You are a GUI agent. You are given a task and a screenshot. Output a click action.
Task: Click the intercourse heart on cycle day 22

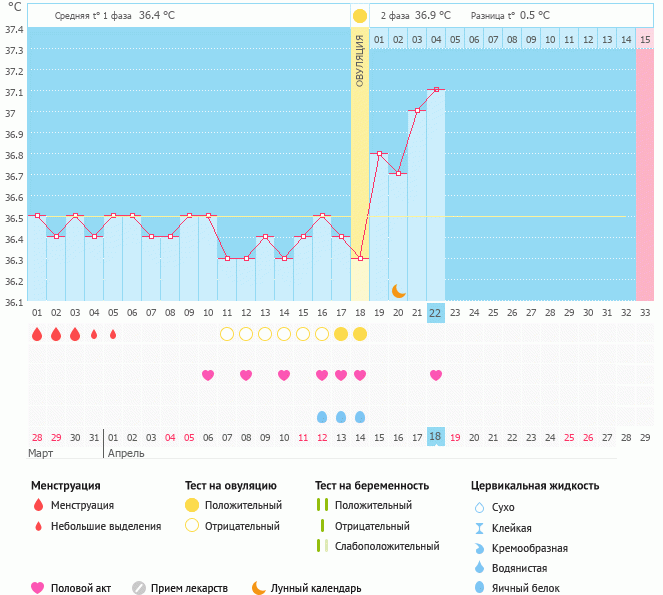tap(436, 375)
